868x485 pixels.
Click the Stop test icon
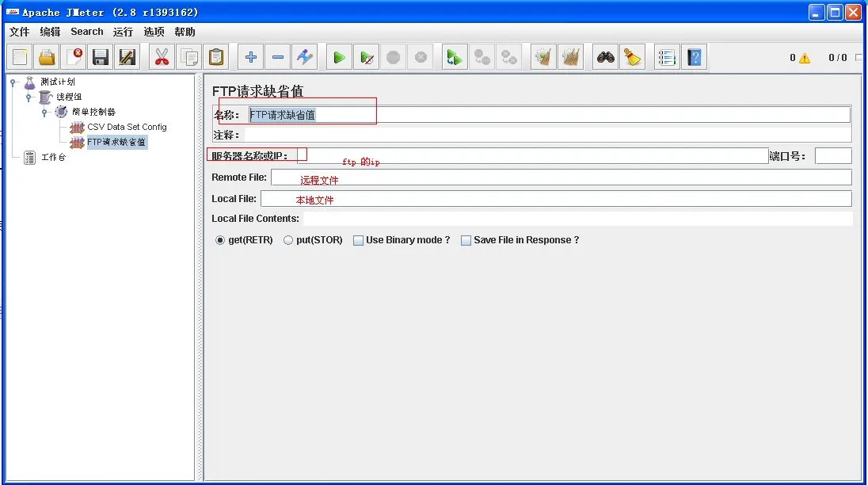[393, 57]
